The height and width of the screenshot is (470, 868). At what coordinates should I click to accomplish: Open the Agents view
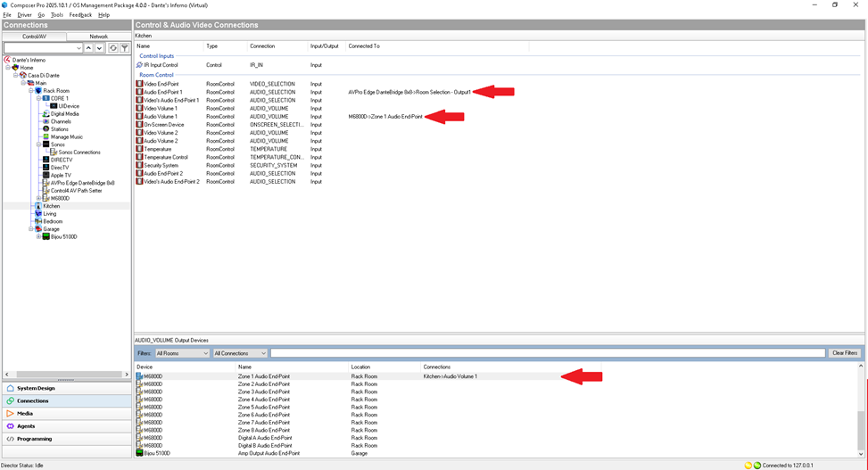26,426
